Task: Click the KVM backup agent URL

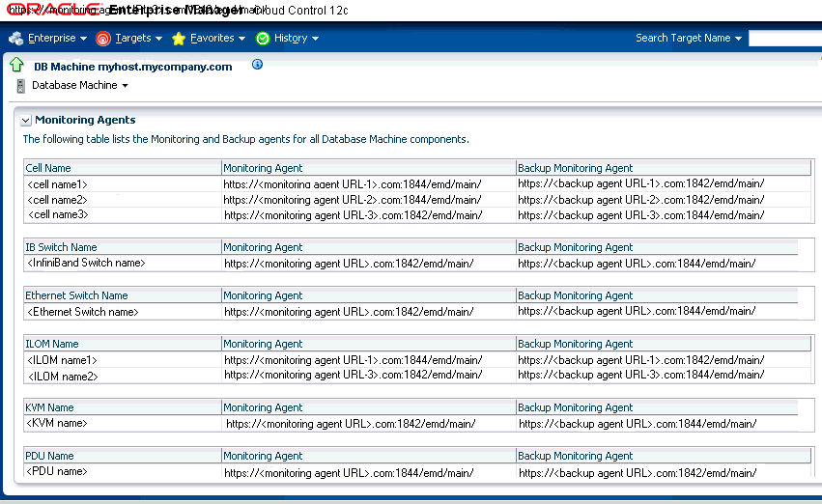Action: point(638,424)
